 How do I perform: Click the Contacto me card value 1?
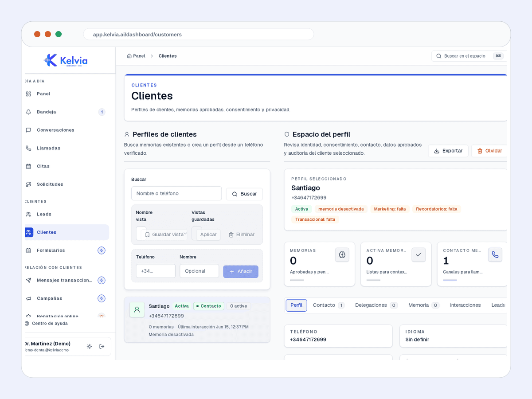[x=446, y=261]
